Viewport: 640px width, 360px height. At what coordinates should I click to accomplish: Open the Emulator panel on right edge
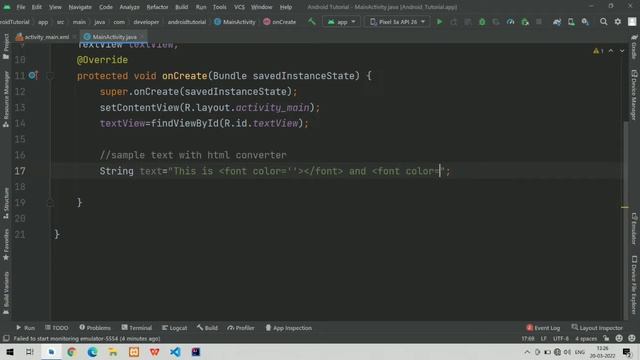click(634, 229)
